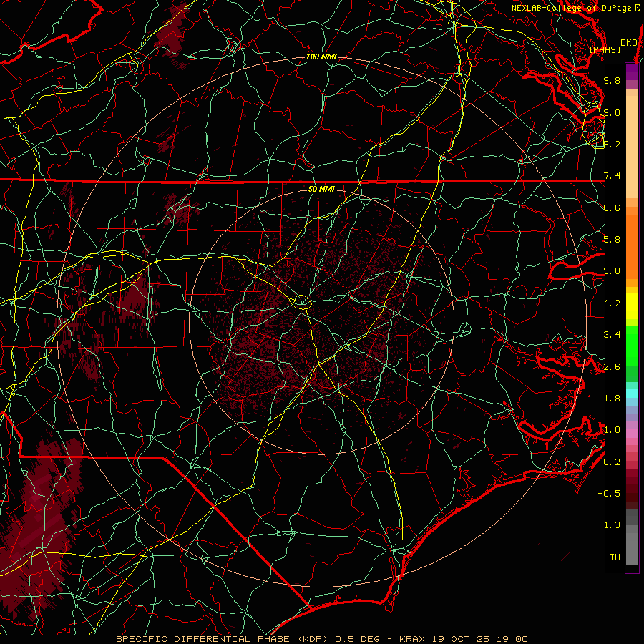Select the 0.2 value on the color scale

612,462
